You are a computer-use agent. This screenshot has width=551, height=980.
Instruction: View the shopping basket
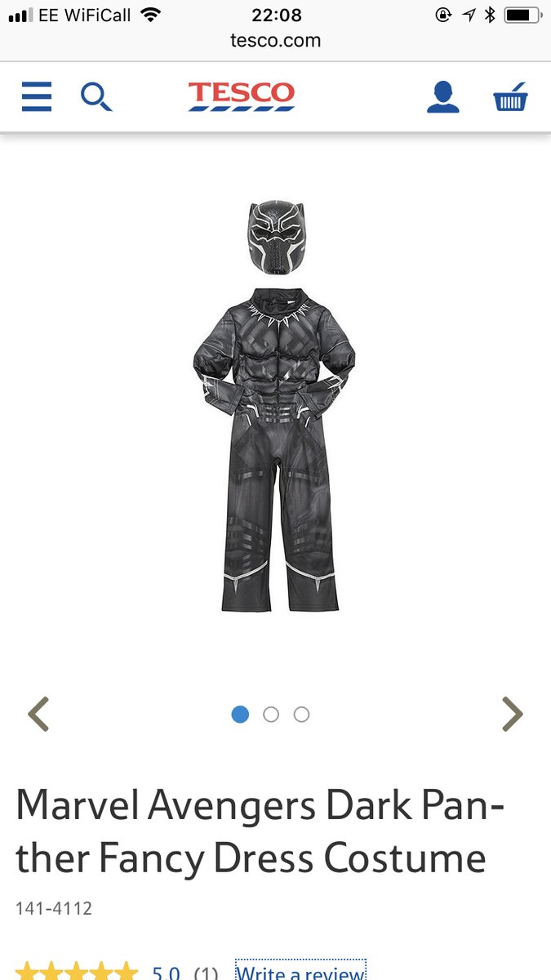tap(511, 97)
